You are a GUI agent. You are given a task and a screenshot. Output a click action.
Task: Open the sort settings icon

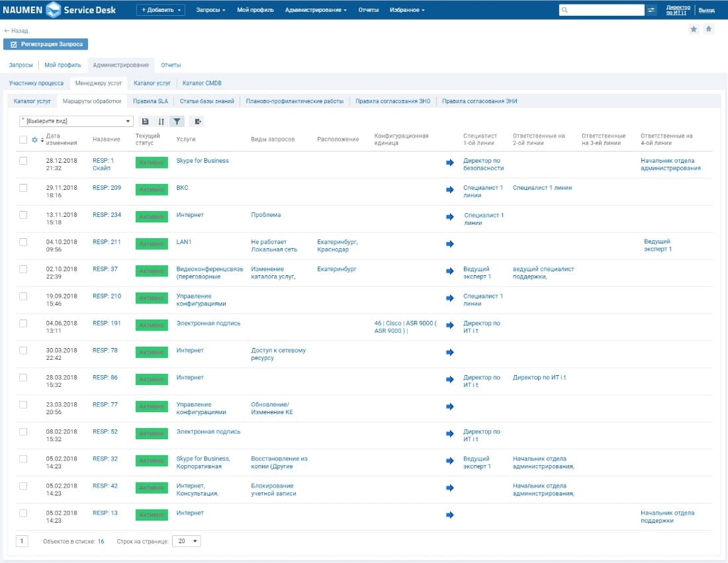(x=161, y=122)
